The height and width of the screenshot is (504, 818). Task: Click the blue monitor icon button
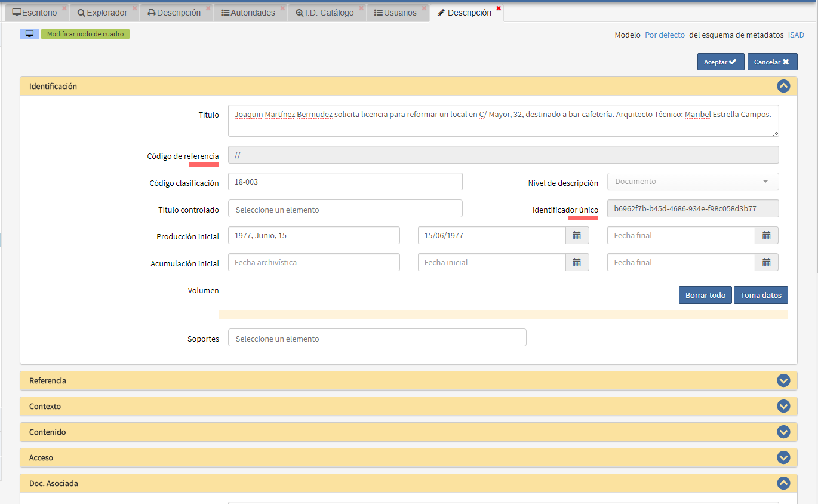pos(29,34)
